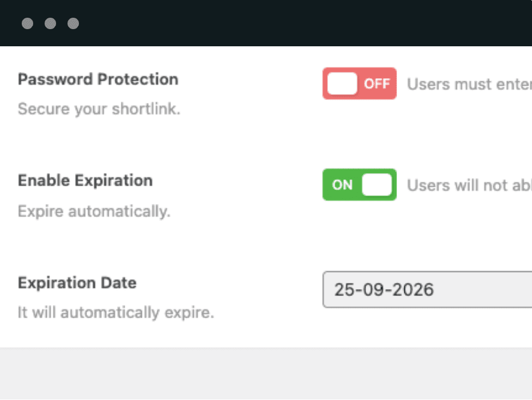The width and height of the screenshot is (532, 400).
Task: Click the "Secure your shortlink." description
Action: point(99,109)
